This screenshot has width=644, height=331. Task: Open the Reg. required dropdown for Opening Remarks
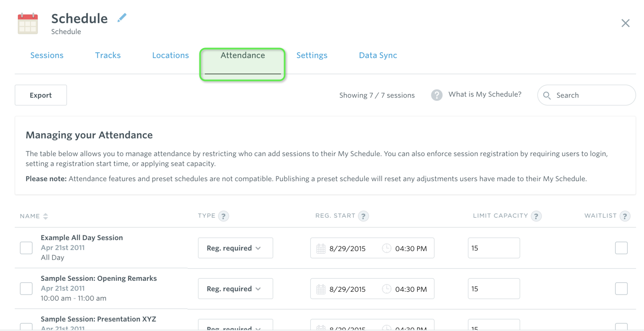(x=236, y=289)
